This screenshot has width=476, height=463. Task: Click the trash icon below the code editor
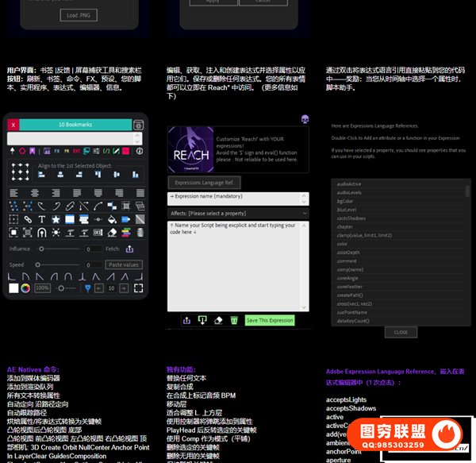click(234, 320)
